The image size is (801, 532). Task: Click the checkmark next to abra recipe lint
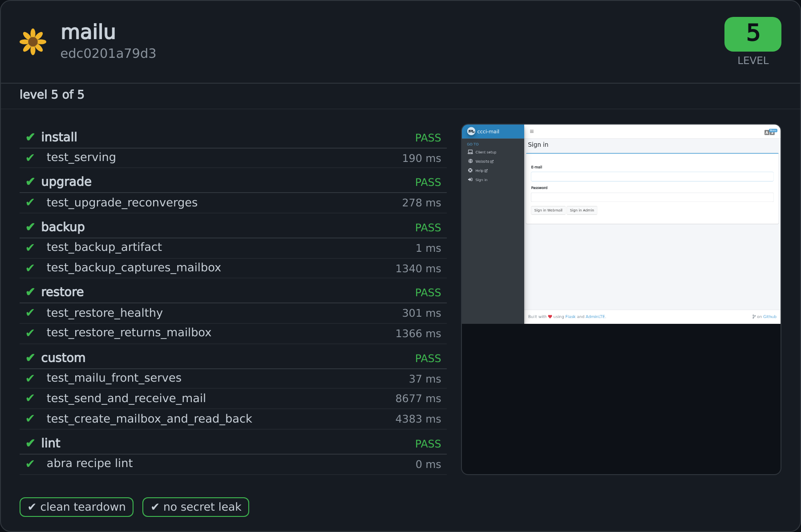pos(30,463)
